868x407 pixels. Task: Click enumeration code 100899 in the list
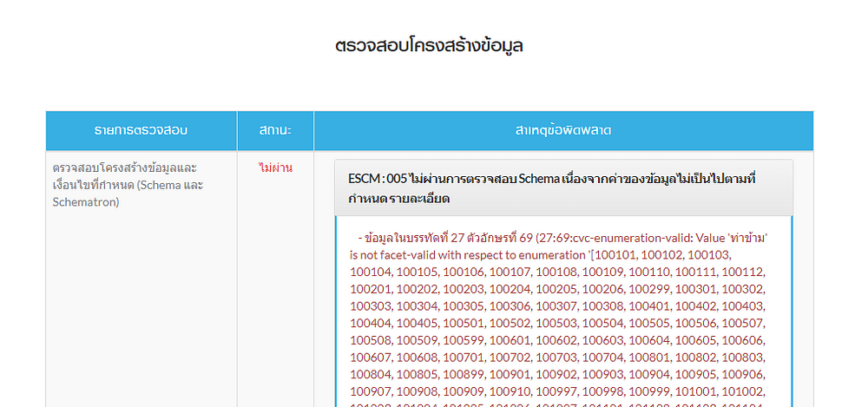(464, 376)
